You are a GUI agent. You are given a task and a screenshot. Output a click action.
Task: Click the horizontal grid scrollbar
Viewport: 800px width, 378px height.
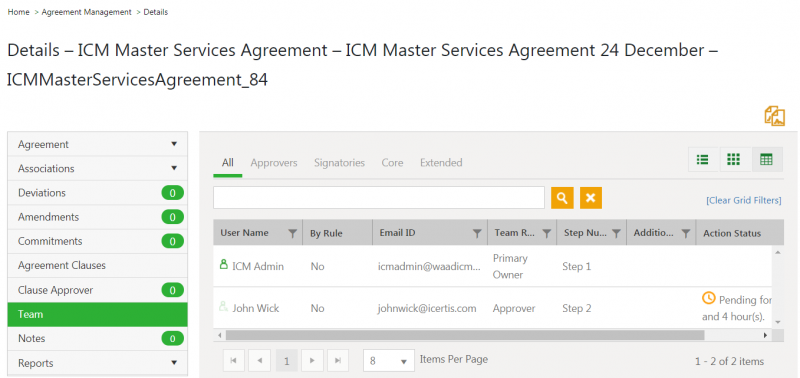[465, 335]
